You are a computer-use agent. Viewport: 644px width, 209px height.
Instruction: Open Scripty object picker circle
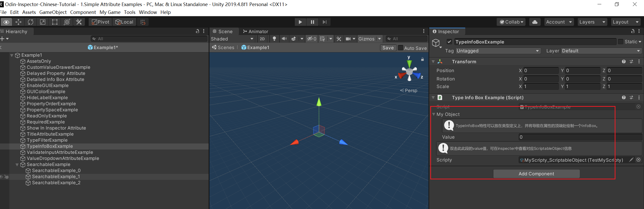point(638,160)
